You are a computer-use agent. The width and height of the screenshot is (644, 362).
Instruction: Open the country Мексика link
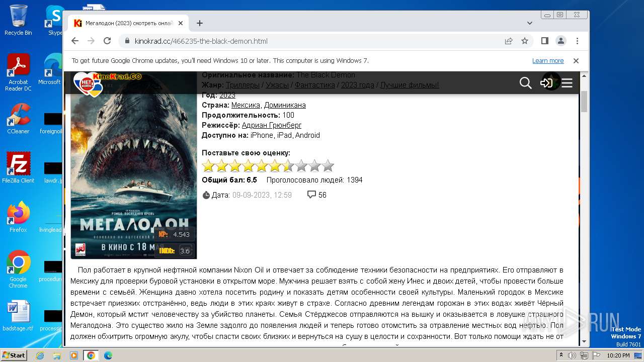246,105
